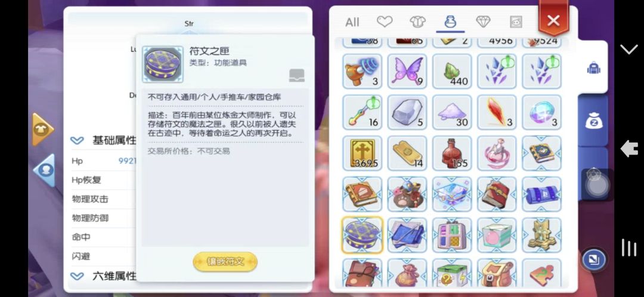
Task: Switch to the equipment clothing filter tab
Action: coord(417,22)
